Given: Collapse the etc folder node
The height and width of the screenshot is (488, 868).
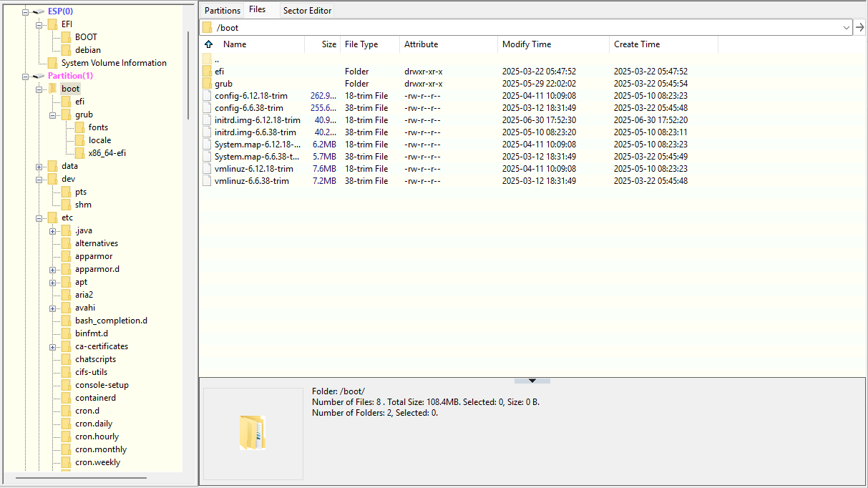Looking at the screenshot, I should pyautogui.click(x=39, y=218).
